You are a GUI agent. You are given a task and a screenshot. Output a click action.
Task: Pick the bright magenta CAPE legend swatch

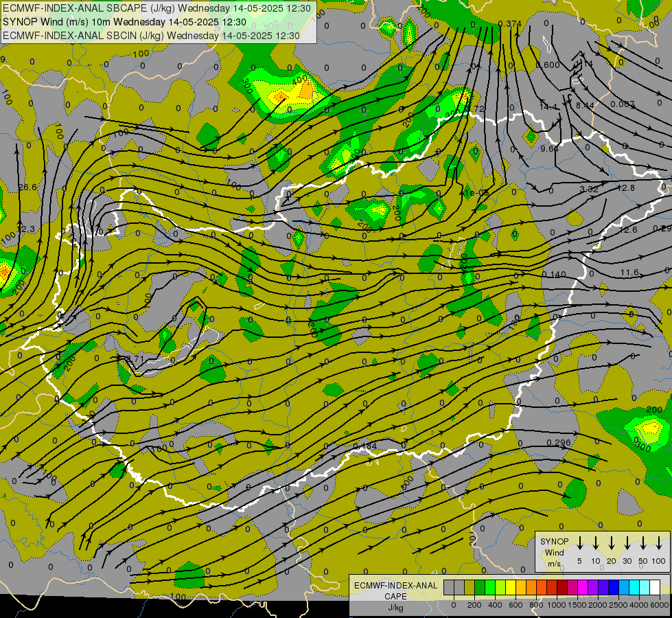[x=583, y=587]
